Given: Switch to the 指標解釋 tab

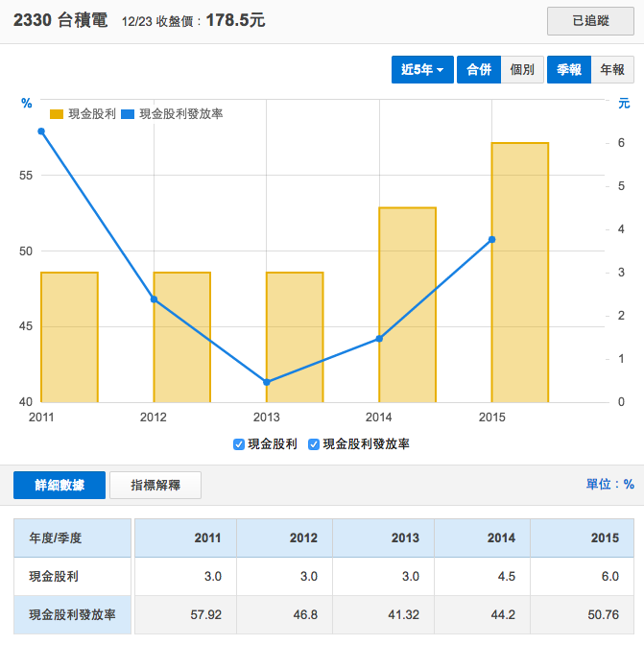Looking at the screenshot, I should [x=155, y=485].
